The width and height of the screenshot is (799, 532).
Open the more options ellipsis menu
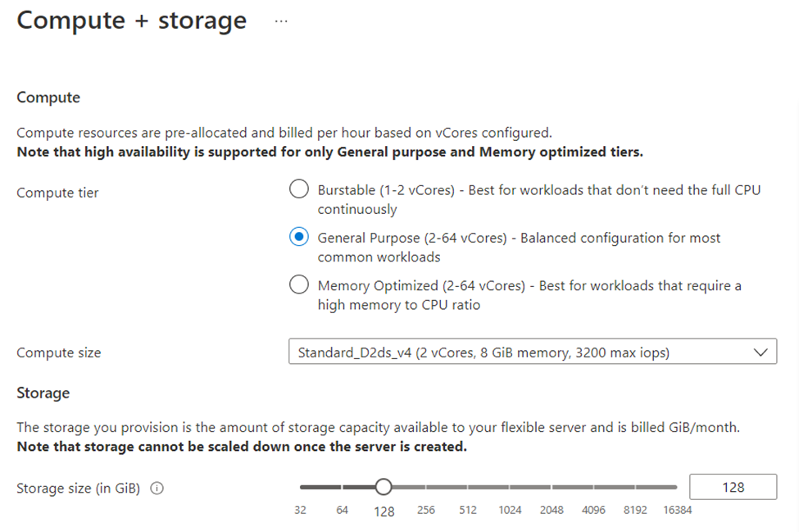[x=281, y=22]
